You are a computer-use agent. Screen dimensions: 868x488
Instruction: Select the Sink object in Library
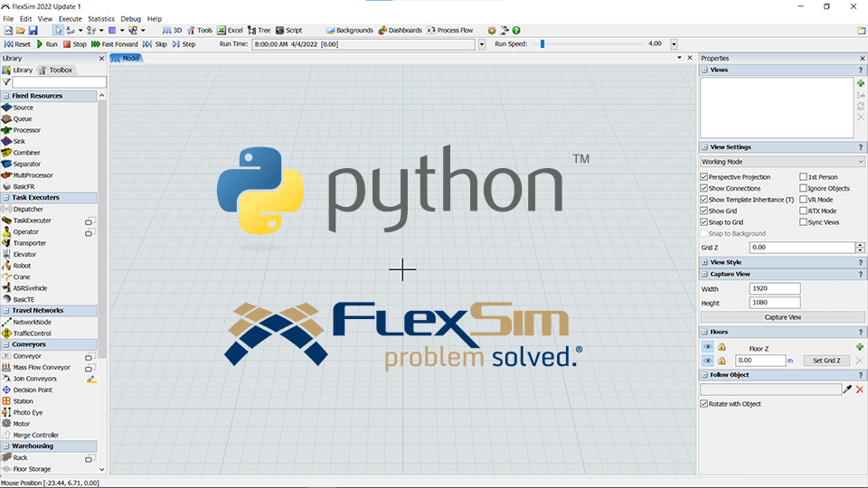(x=14, y=141)
